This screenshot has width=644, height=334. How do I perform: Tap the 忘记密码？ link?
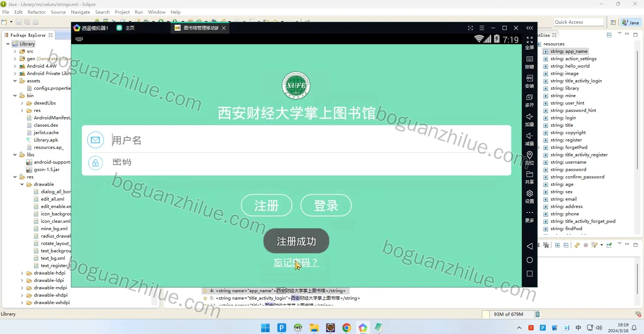tap(296, 263)
